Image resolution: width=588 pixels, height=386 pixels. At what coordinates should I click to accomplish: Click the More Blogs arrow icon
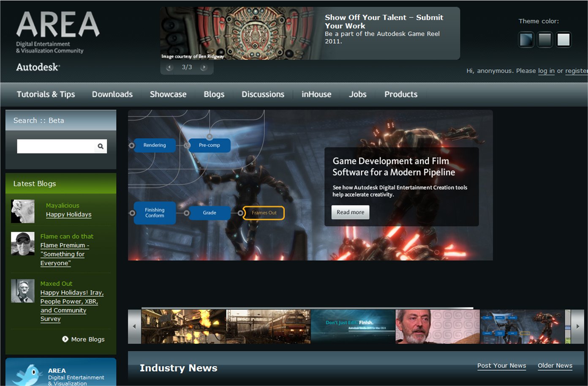(x=65, y=339)
